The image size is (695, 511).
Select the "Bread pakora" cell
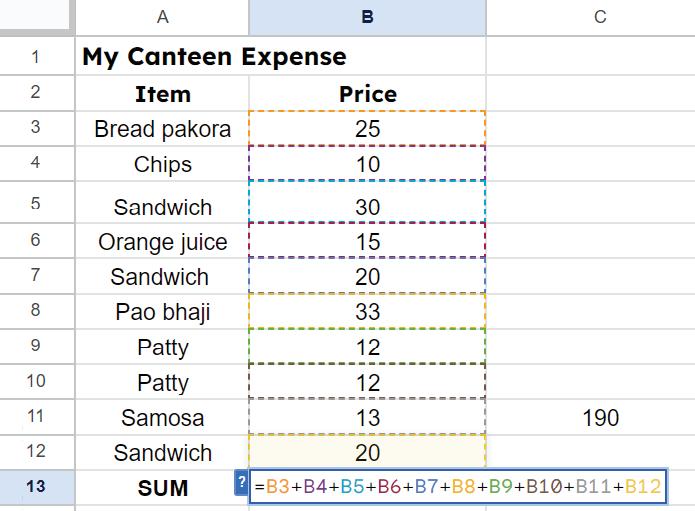(162, 129)
